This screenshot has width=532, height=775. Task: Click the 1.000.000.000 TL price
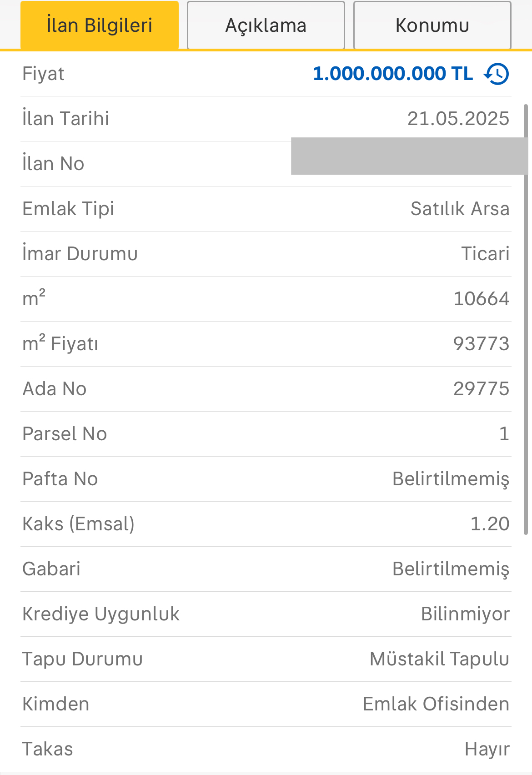point(393,74)
